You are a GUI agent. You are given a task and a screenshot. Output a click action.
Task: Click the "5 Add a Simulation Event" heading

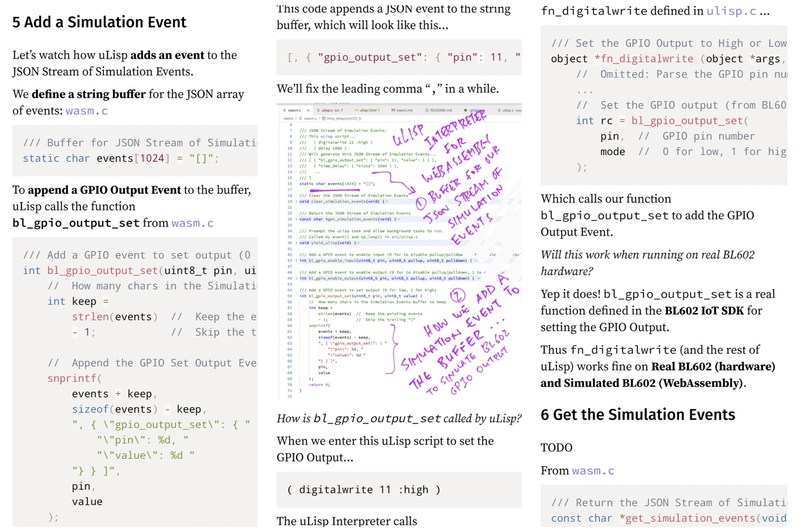(x=99, y=22)
